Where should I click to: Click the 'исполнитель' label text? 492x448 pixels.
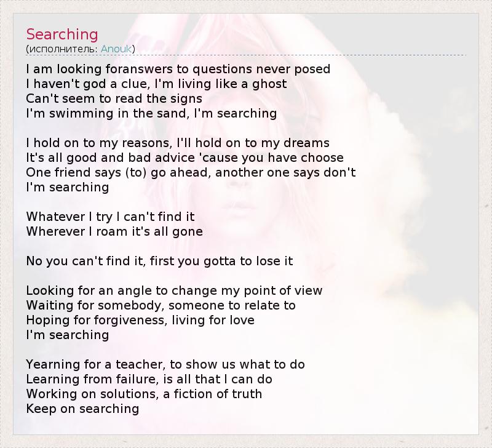coord(62,49)
